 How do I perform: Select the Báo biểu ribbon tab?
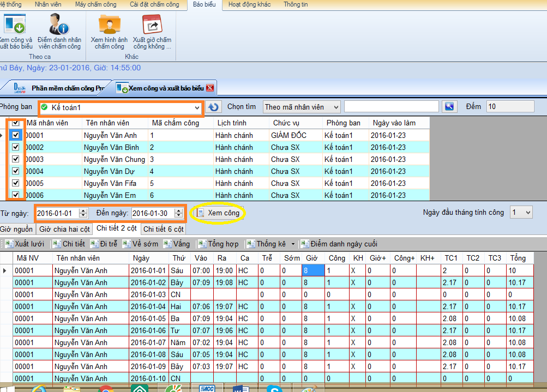[x=205, y=4]
